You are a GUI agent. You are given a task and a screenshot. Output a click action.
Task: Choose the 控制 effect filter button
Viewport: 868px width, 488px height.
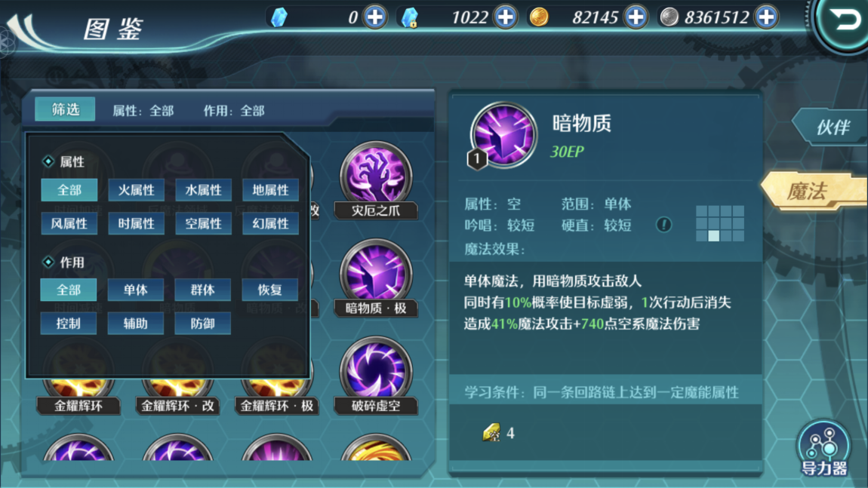point(69,323)
